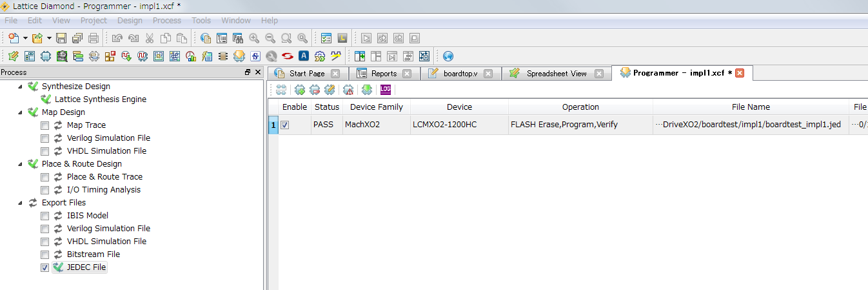This screenshot has width=868, height=290.
Task: Collapse Place & Route Design node
Action: 19,164
